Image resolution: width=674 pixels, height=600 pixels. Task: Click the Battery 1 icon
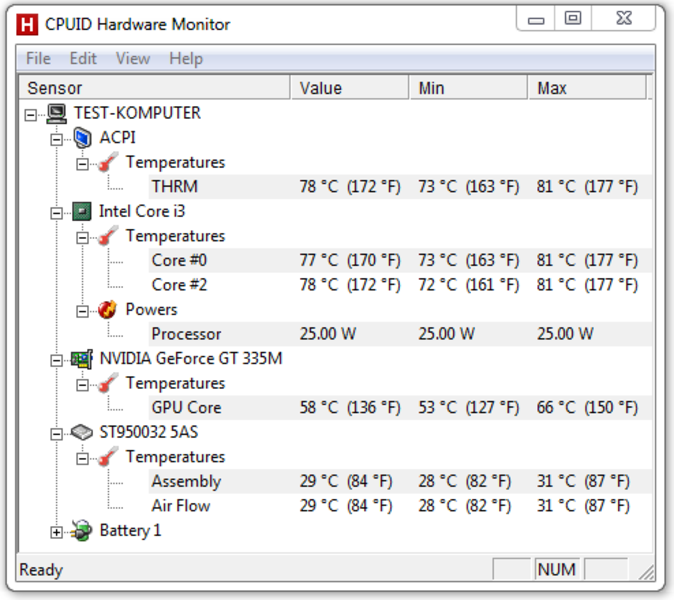82,530
